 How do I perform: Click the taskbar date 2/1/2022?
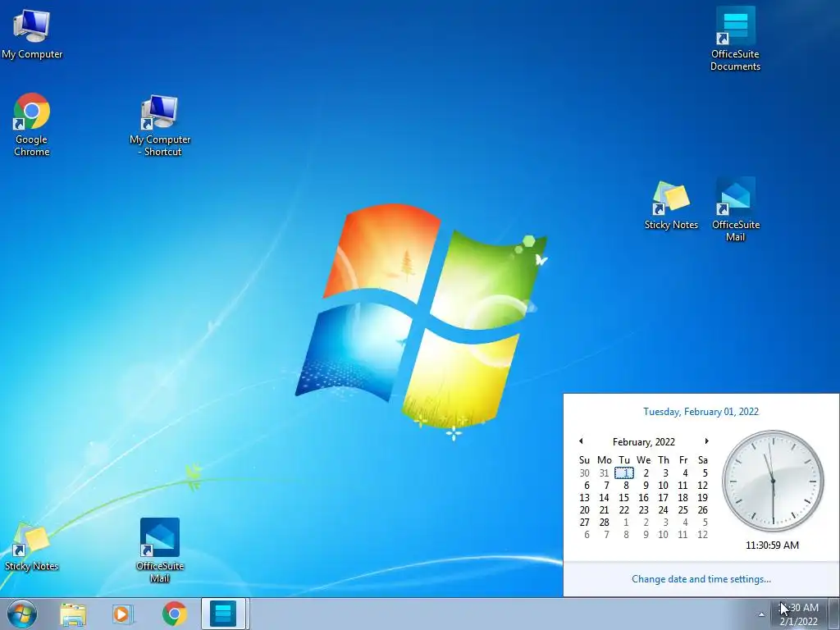click(798, 622)
